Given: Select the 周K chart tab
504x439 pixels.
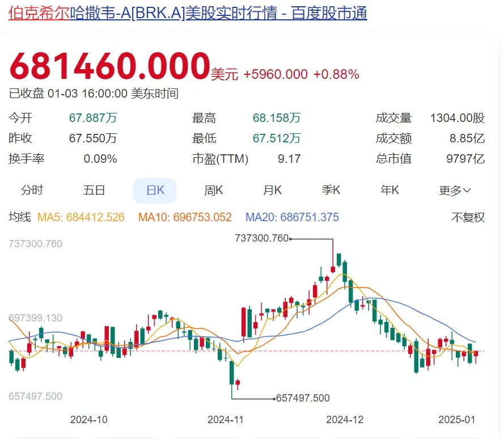Looking at the screenshot, I should click(x=213, y=190).
